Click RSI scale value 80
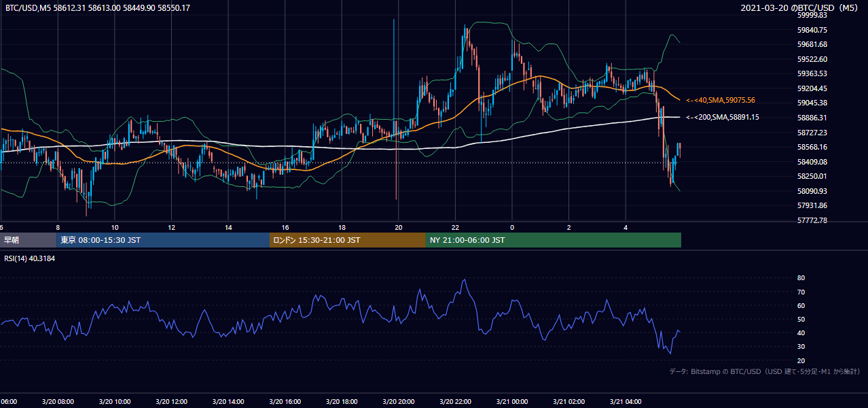Viewport: 868px width, 408px height. tap(801, 278)
